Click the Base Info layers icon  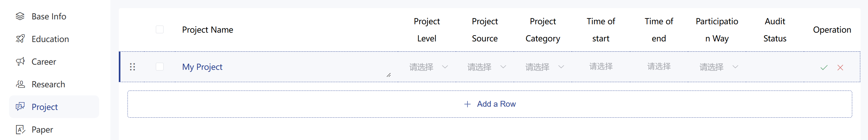point(20,16)
